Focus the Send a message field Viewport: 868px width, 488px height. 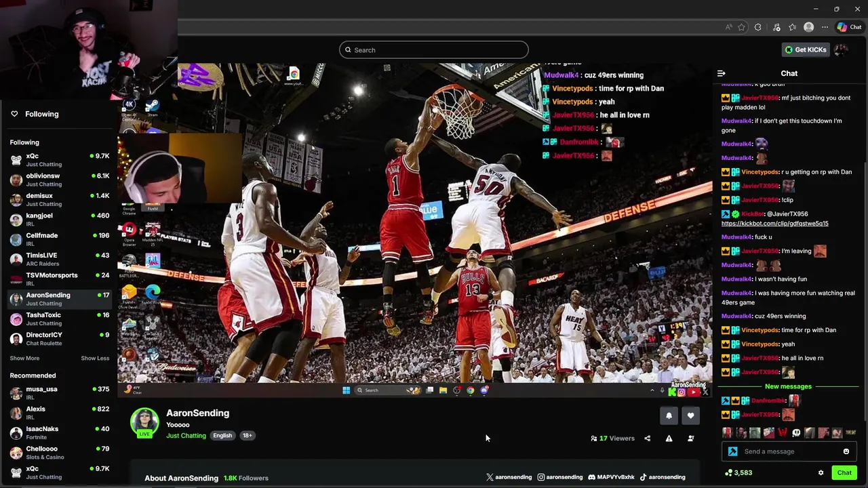[789, 451]
